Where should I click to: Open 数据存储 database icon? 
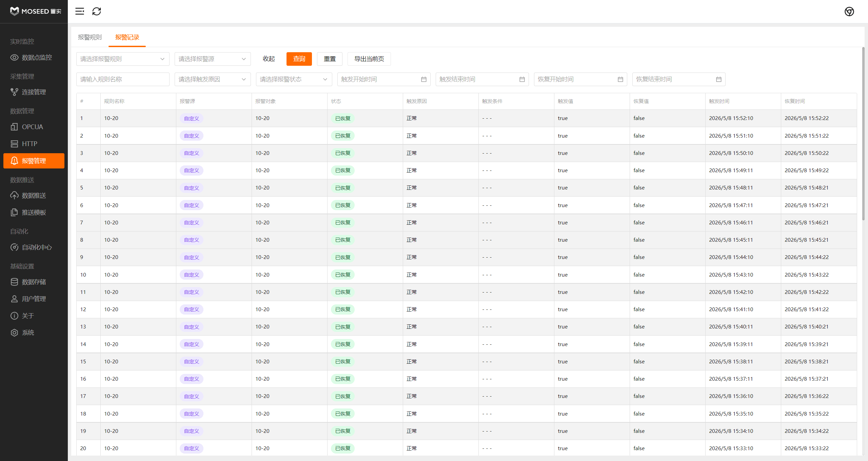click(x=14, y=282)
